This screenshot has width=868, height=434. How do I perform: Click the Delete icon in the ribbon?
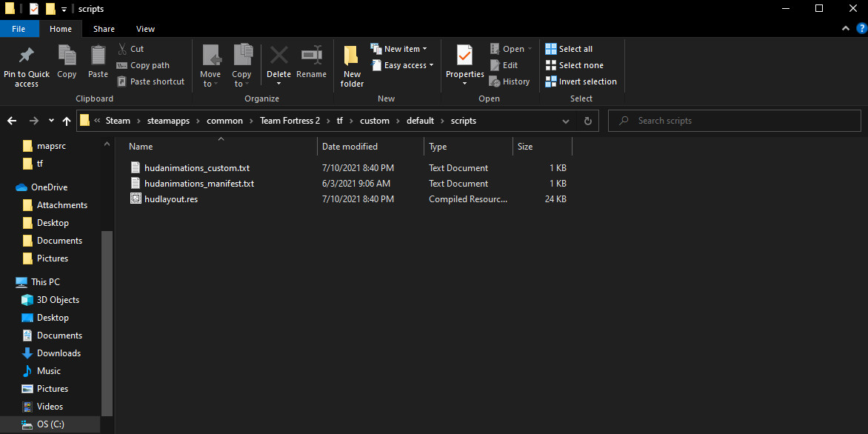click(x=278, y=56)
